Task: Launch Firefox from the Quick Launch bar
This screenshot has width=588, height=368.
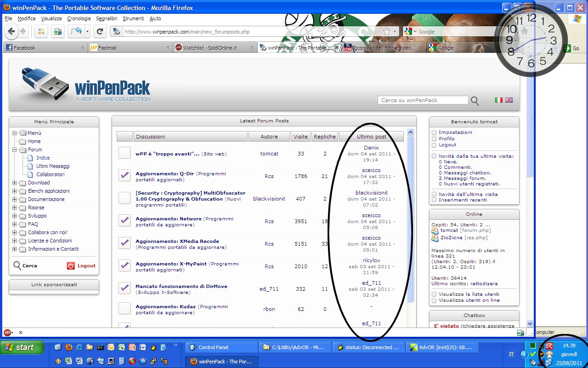Action: (69, 347)
